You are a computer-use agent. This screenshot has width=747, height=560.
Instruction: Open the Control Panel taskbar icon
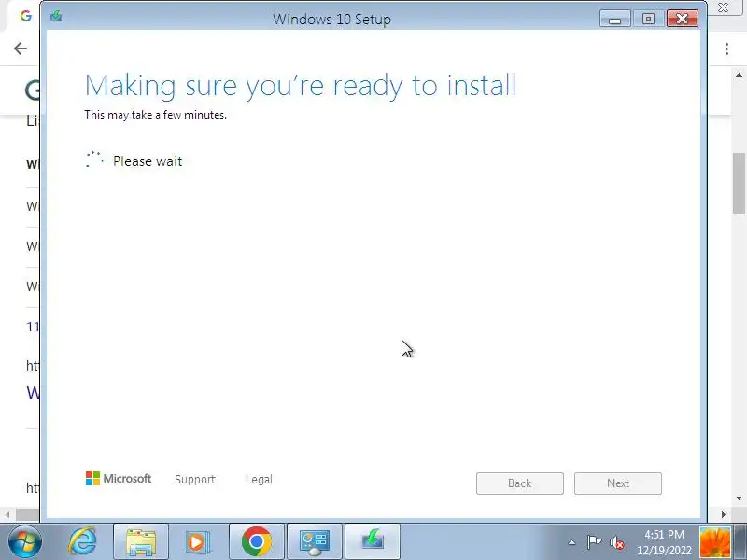[315, 542]
